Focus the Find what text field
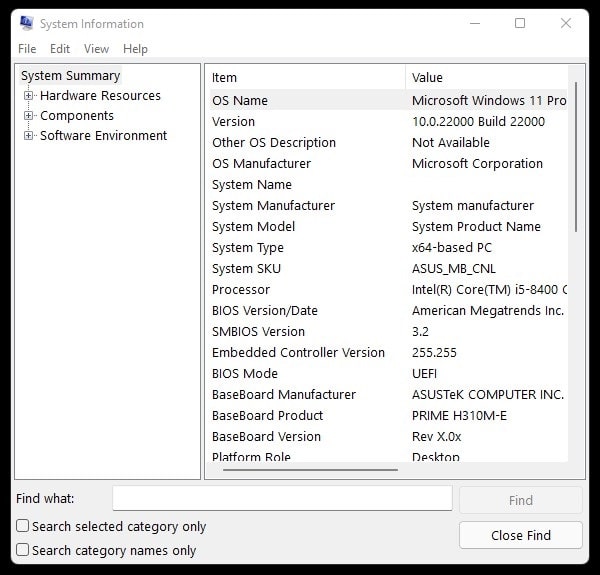 tap(282, 498)
